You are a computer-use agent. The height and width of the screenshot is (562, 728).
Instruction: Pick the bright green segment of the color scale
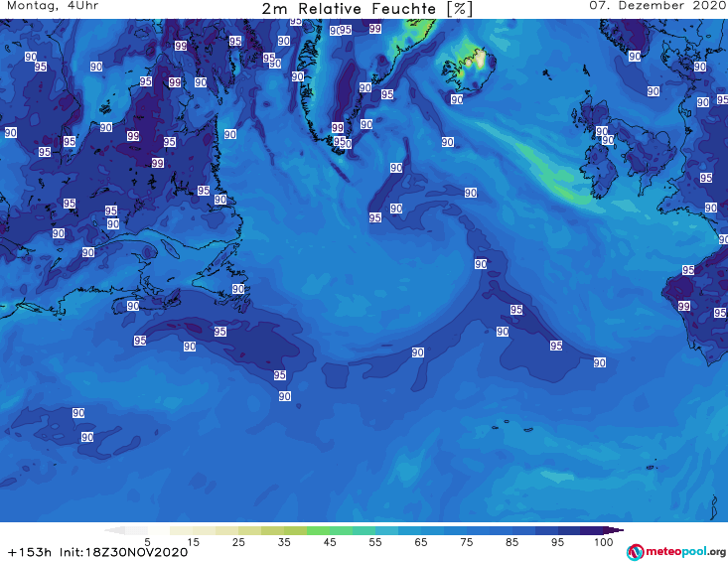point(318,530)
